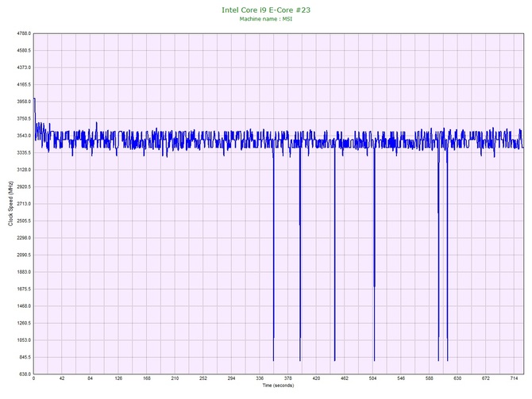Click the 'Machine name : MSI' subtitle
The image size is (532, 399).
[x=266, y=19]
